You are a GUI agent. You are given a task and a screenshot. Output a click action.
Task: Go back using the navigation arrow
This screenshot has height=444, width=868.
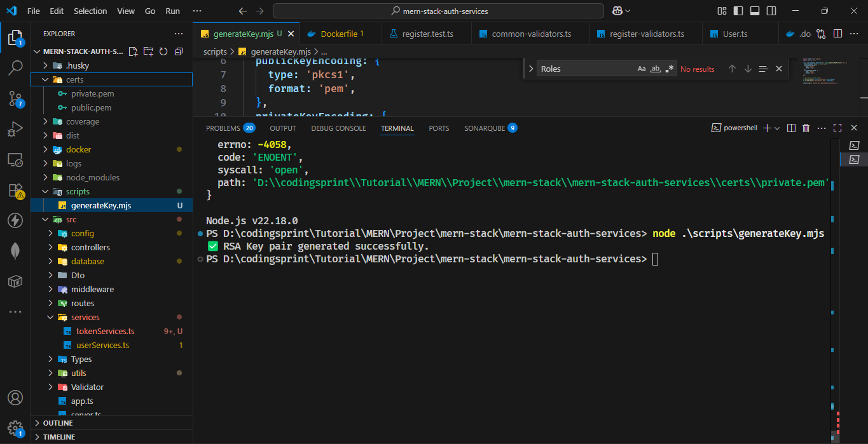coord(242,11)
